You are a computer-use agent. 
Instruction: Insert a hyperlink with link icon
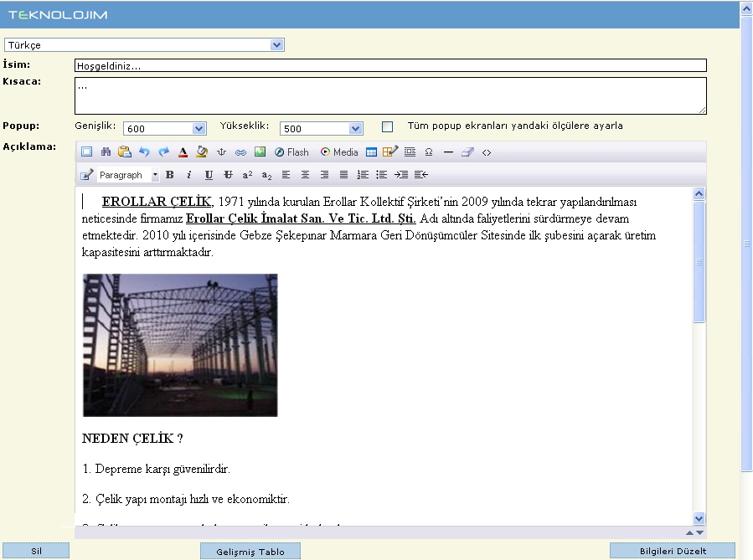point(240,152)
